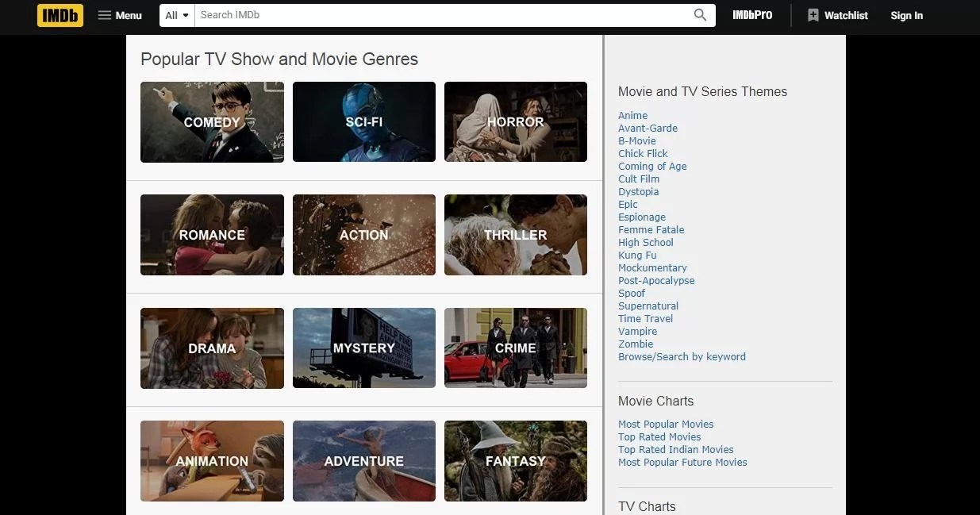Open the Anime theme link
Image resolution: width=980 pixels, height=515 pixels.
tap(632, 115)
